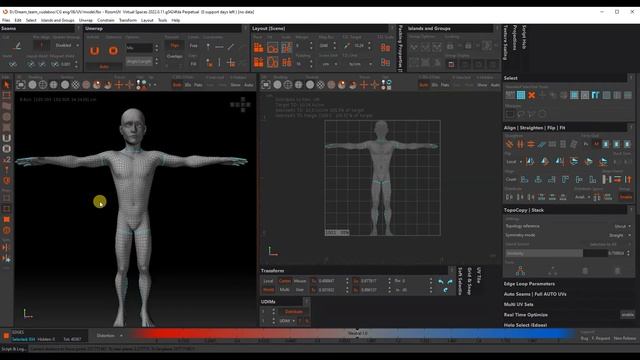
Task: Expand the Edge Loop Parameters section
Action: (529, 284)
